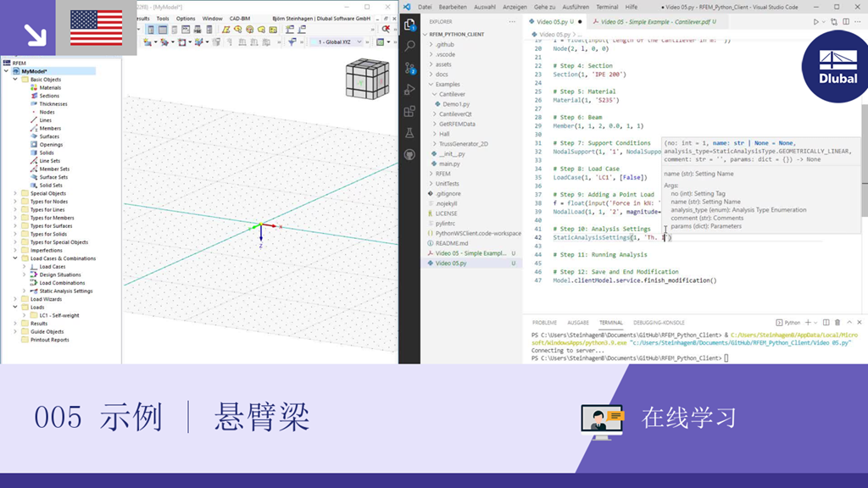Open the Options menu in RFEM
Screen dimensions: 868x488
(186, 19)
